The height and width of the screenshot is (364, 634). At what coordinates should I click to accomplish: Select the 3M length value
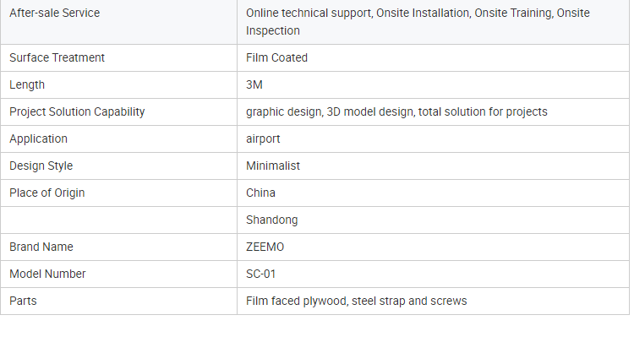[254, 85]
